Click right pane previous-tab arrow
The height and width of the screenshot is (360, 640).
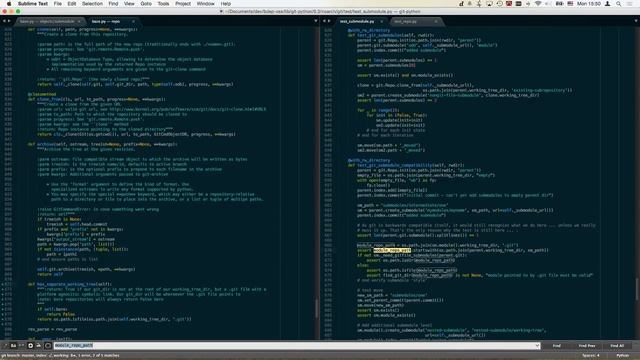pyautogui.click(x=324, y=21)
